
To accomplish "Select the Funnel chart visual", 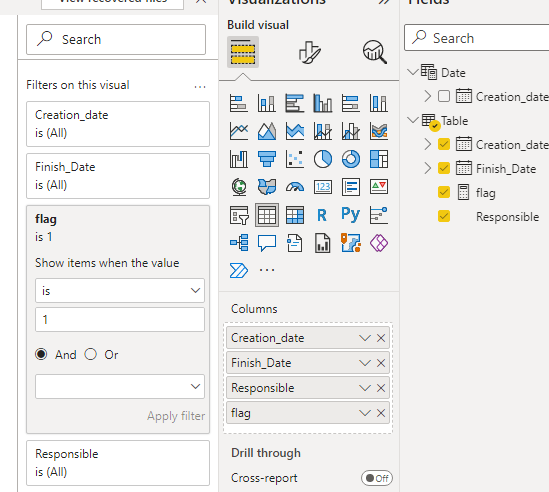I will (x=267, y=159).
